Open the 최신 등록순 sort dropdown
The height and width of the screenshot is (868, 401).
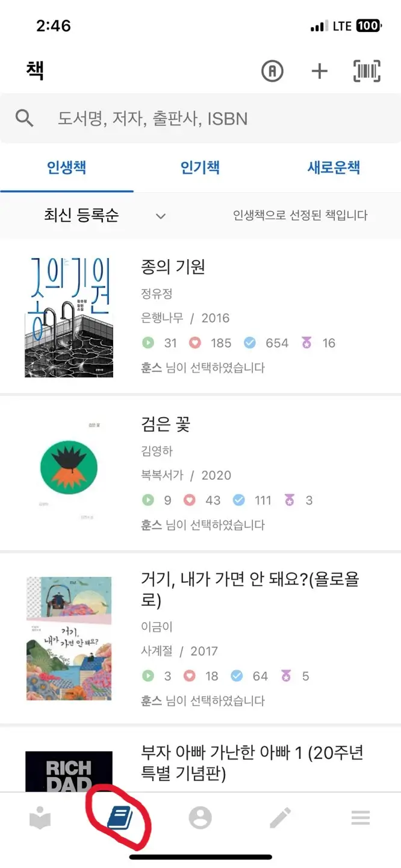[72, 216]
